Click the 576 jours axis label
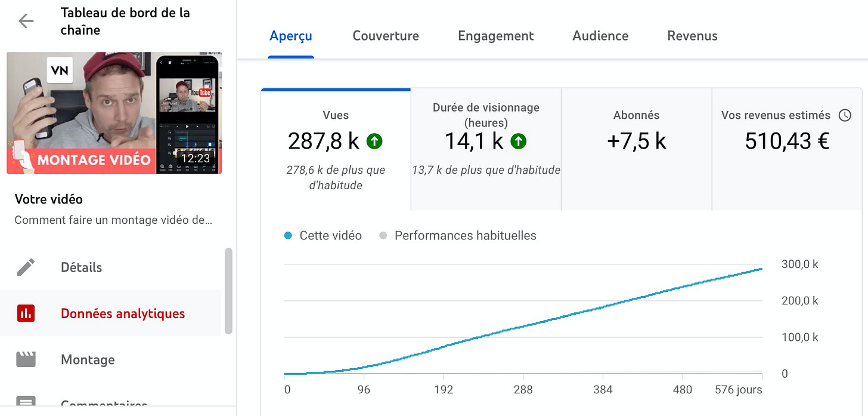Screen dimensions: 868x416 [x=739, y=390]
